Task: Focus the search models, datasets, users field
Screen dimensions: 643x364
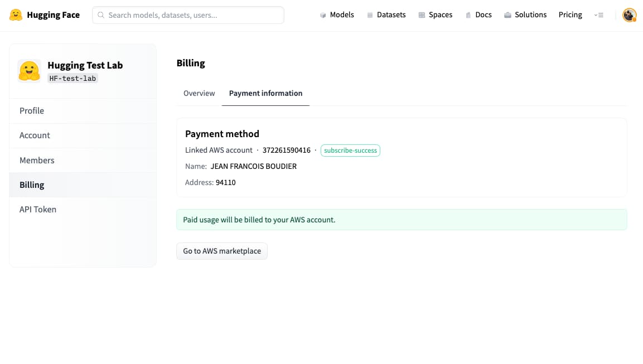Action: point(192,15)
